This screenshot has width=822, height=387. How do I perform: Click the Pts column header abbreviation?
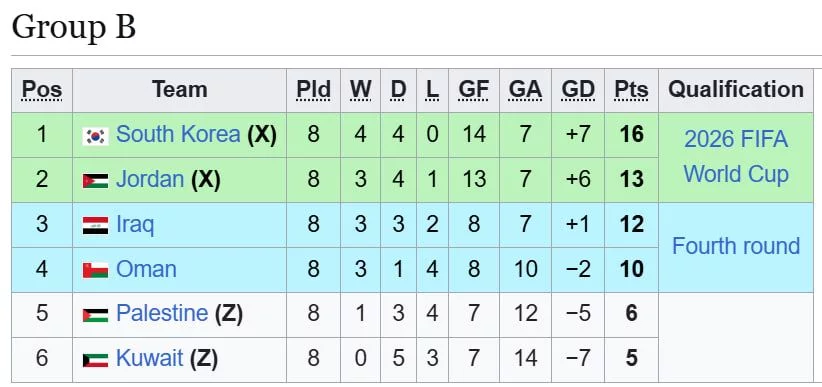[631, 90]
